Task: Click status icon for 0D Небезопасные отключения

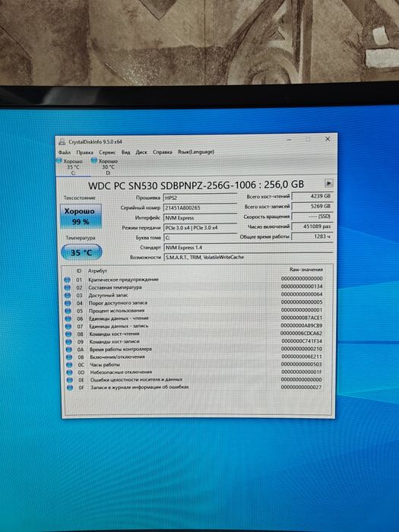Action: [x=70, y=372]
